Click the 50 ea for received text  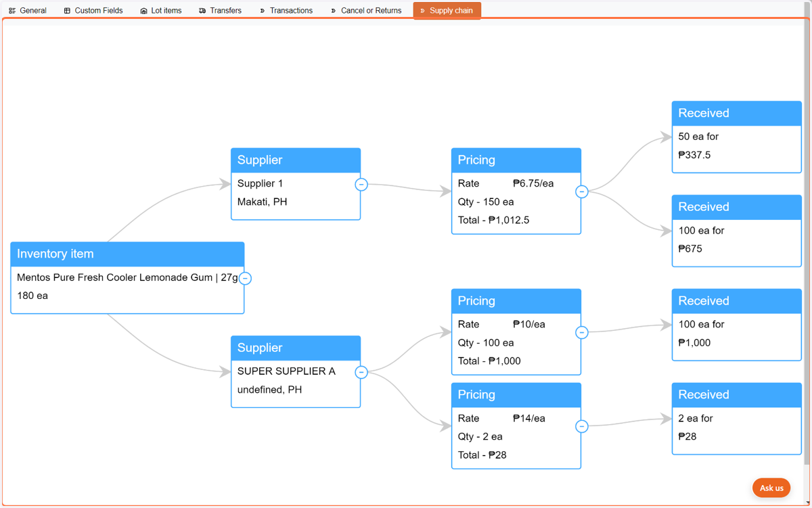[698, 137]
